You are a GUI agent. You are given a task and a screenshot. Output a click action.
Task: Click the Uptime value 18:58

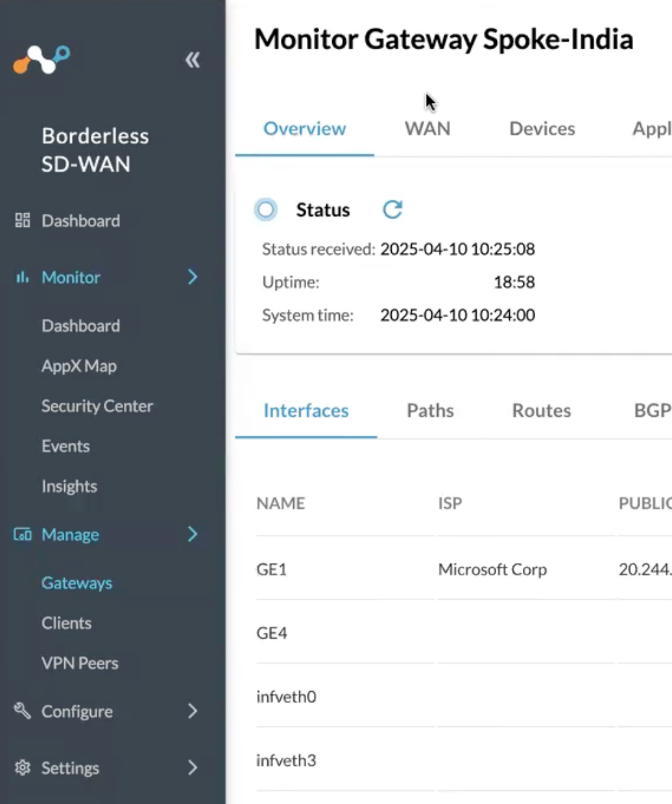tap(514, 282)
